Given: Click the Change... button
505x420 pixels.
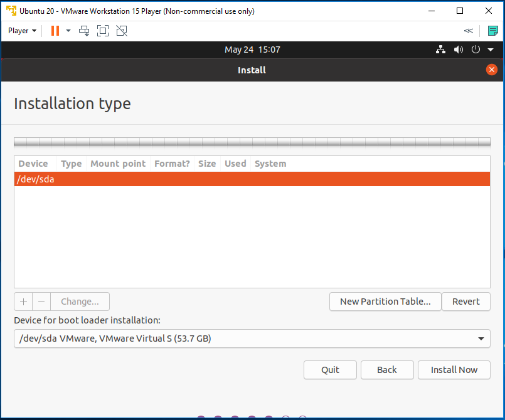Looking at the screenshot, I should click(x=80, y=302).
